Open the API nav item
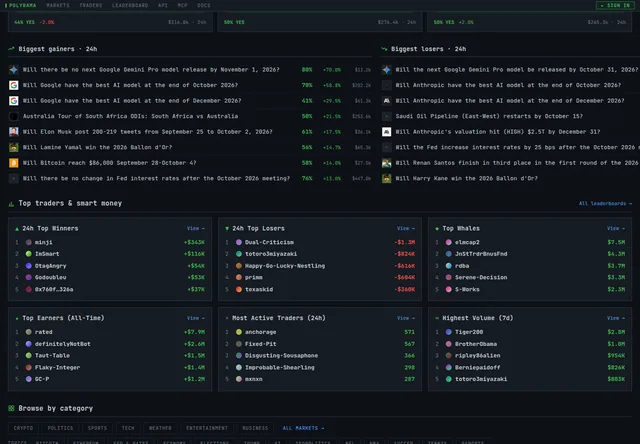The width and height of the screenshot is (640, 444). click(x=162, y=5)
